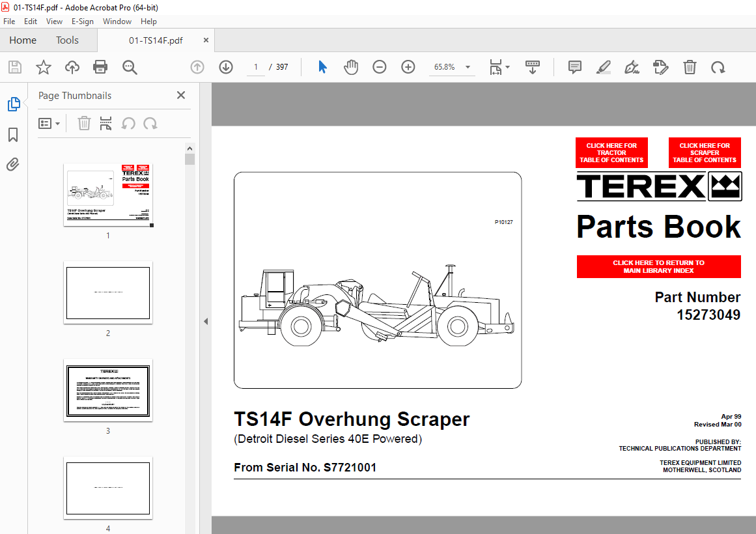The width and height of the screenshot is (756, 534).
Task: Open the E-Sign menu
Action: click(83, 21)
